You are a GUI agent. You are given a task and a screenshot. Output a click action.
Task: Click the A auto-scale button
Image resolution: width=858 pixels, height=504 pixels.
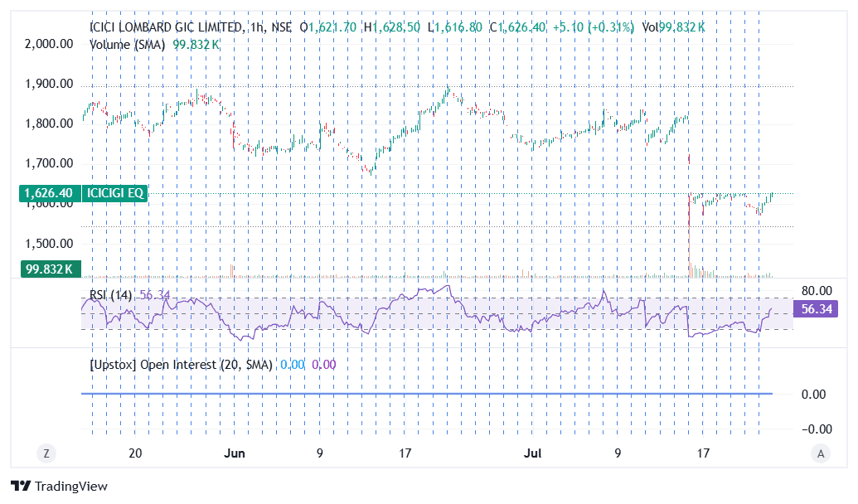pos(820,453)
